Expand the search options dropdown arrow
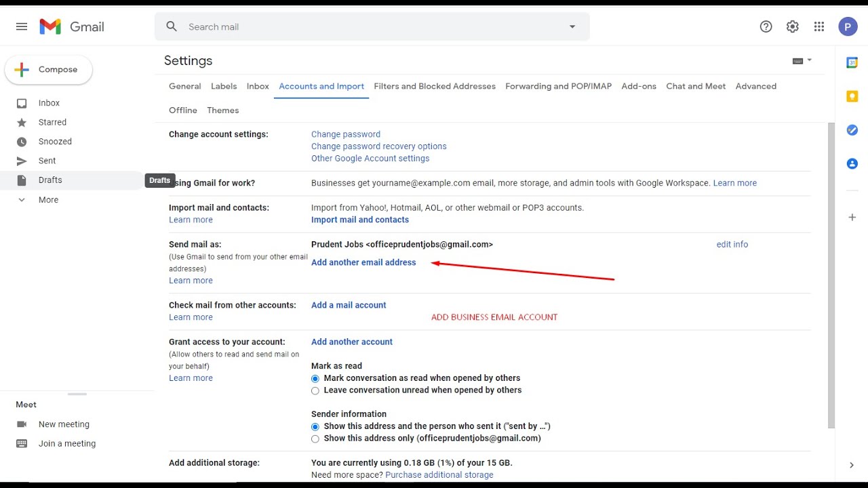This screenshot has height=488, width=868. (572, 27)
